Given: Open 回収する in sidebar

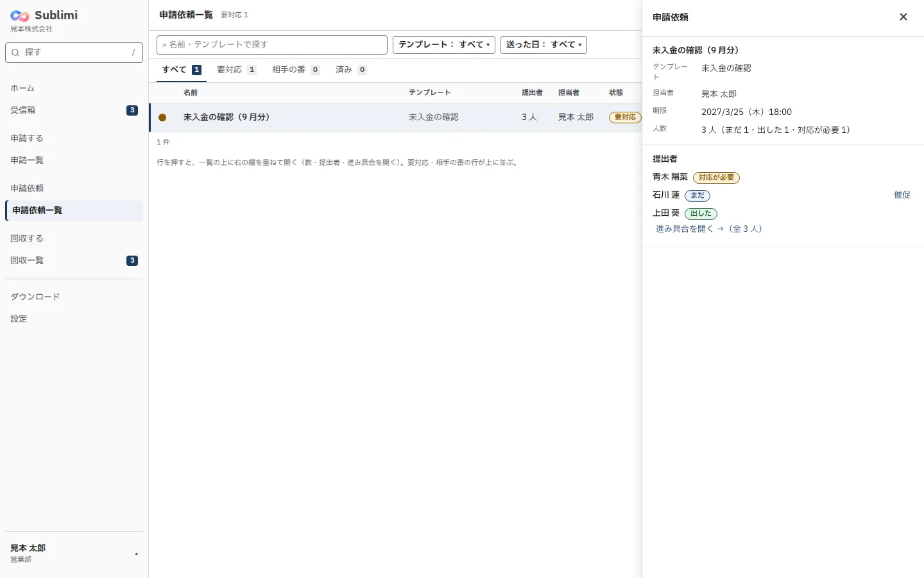Looking at the screenshot, I should (x=74, y=239).
